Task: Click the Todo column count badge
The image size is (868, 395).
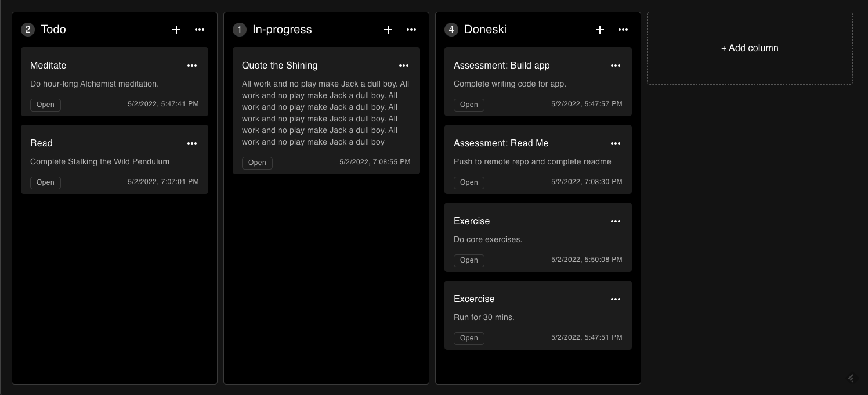Action: click(x=28, y=30)
